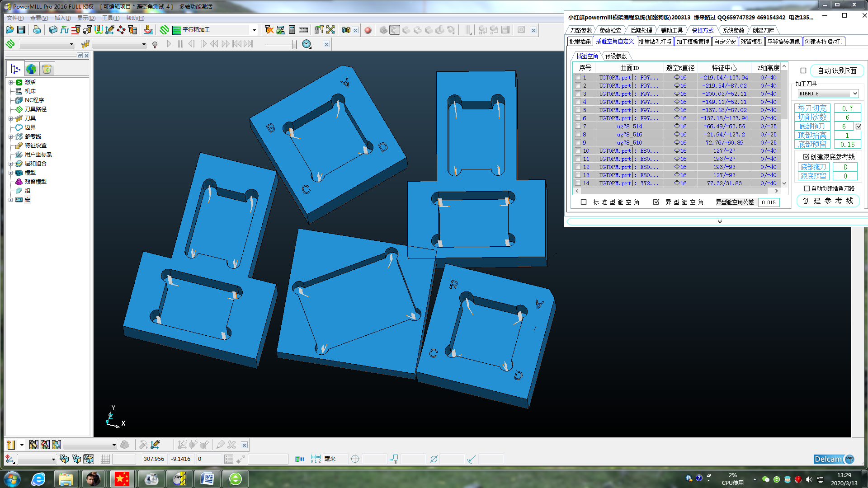Switch to the 批量钻孔打点 tab
868x488 pixels.
[655, 42]
